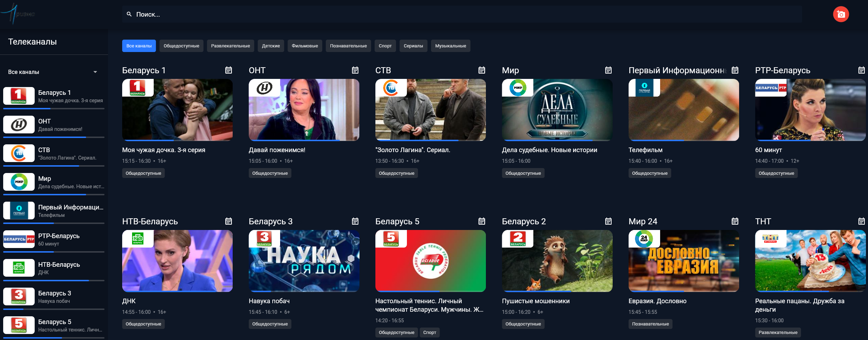The width and height of the screenshot is (868, 340).
Task: Click the СТВ logo in sidebar
Action: [19, 153]
